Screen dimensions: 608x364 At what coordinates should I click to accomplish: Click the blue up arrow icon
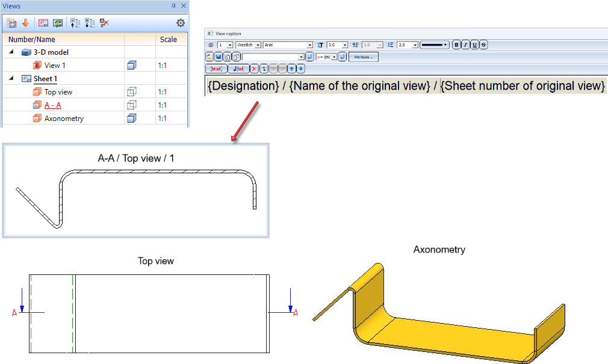[291, 69]
